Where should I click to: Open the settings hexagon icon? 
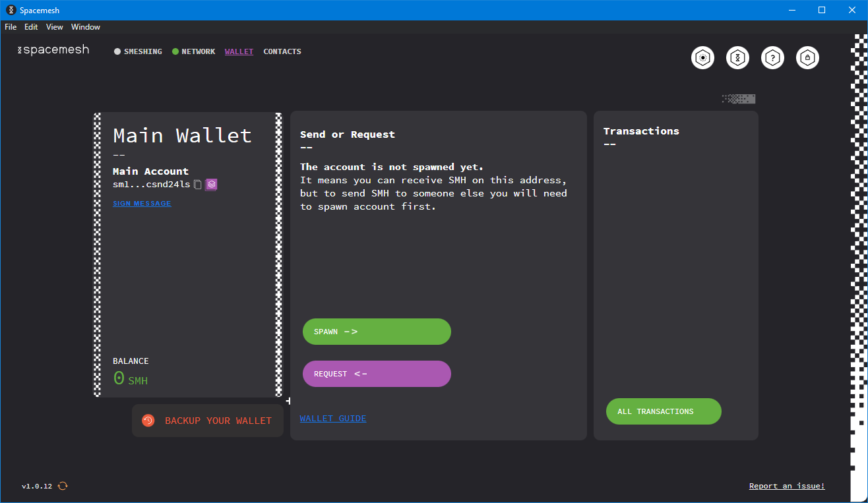[703, 58]
